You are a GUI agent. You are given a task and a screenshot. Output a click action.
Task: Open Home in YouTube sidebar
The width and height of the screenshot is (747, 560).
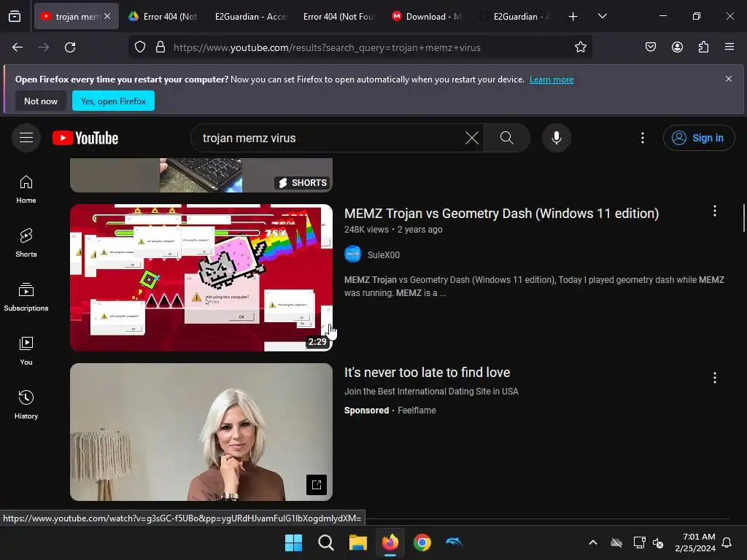coord(26,189)
